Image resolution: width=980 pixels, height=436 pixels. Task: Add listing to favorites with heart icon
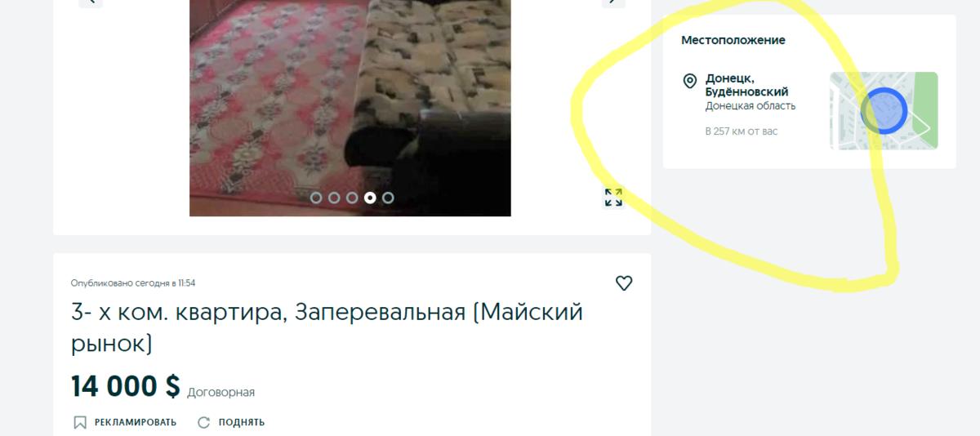(624, 283)
